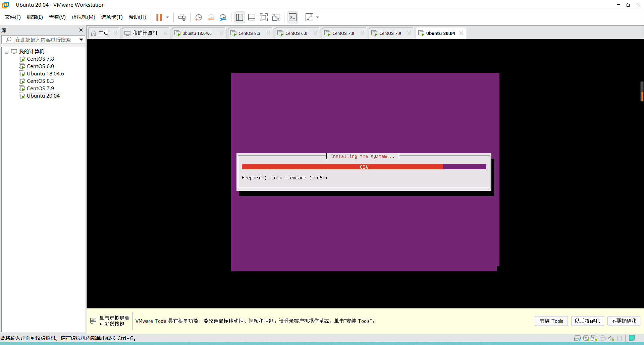Image resolution: width=644 pixels, height=345 pixels.
Task: Collapse the 我的计算机 tree node
Action: [6, 52]
